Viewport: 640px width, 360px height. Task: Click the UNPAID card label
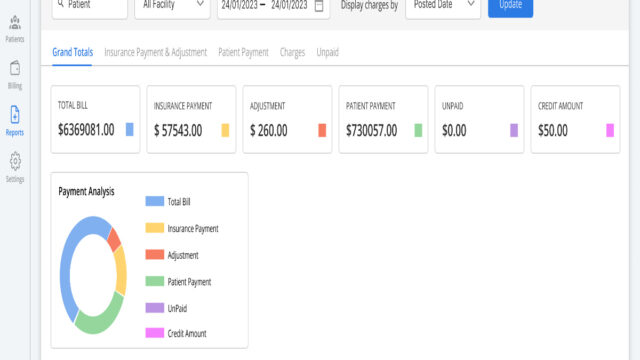pos(453,106)
